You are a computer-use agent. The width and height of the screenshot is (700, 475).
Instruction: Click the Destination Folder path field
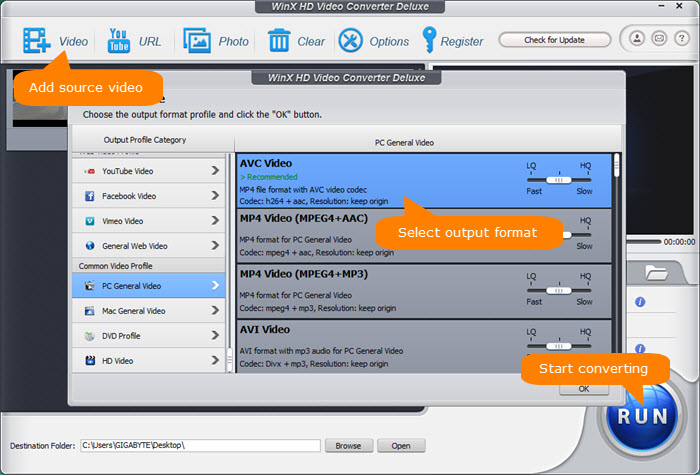pos(200,445)
